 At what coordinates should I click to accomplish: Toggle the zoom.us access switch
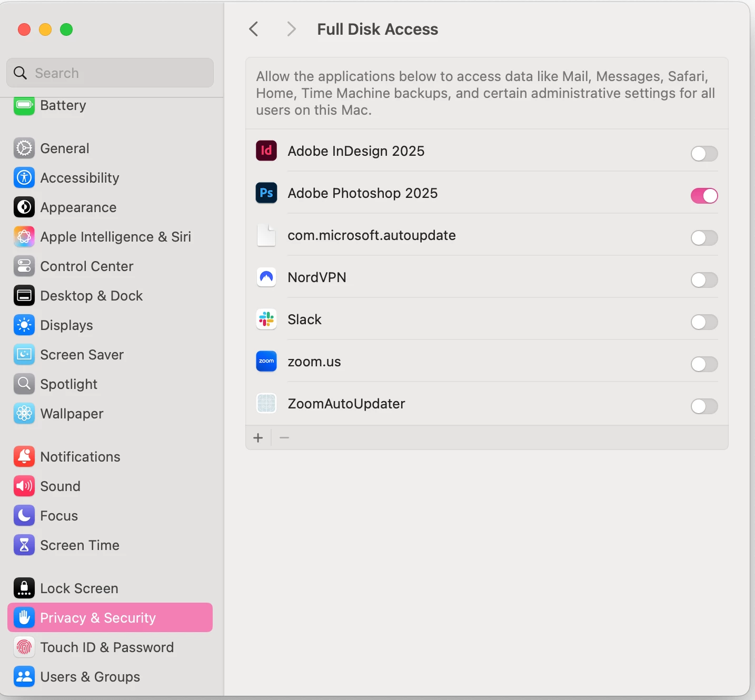coord(704,364)
